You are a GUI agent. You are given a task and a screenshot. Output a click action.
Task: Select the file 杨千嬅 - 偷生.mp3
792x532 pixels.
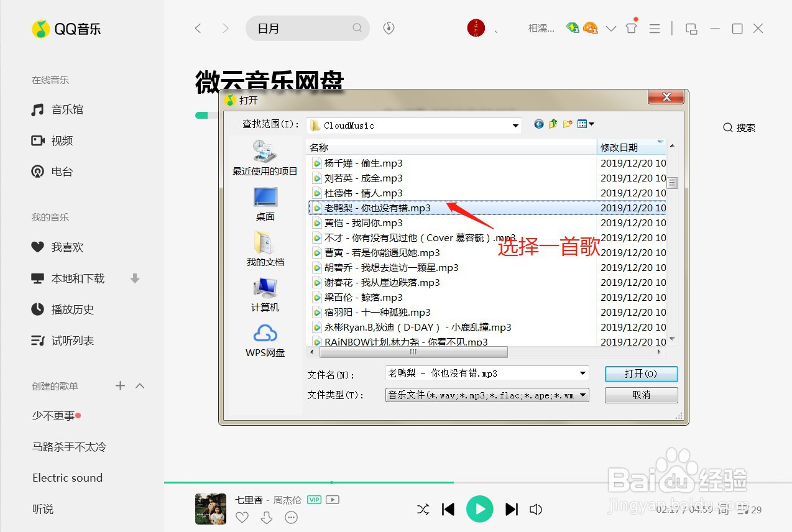pyautogui.click(x=357, y=163)
